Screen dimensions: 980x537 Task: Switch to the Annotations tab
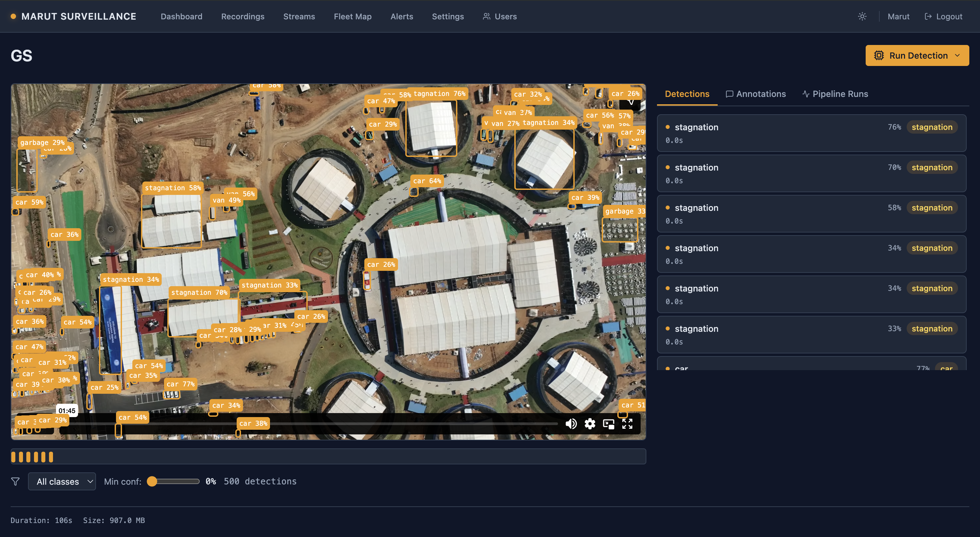[756, 94]
